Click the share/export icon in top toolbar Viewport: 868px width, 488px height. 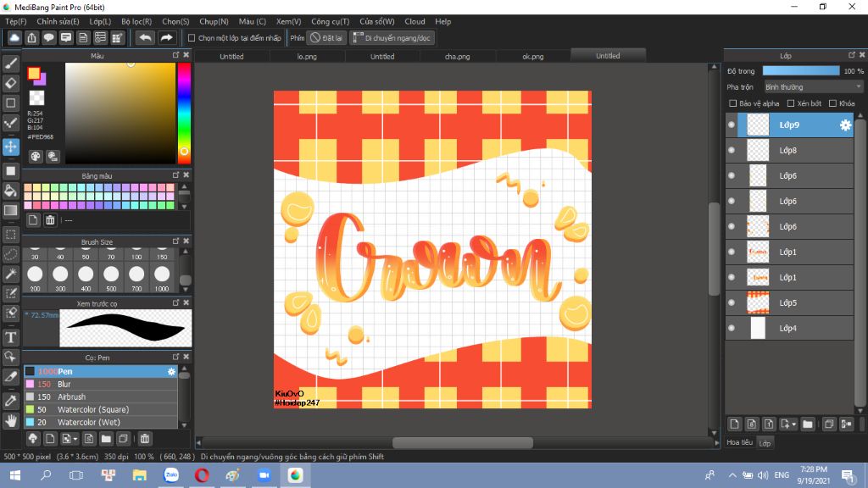pos(31,37)
